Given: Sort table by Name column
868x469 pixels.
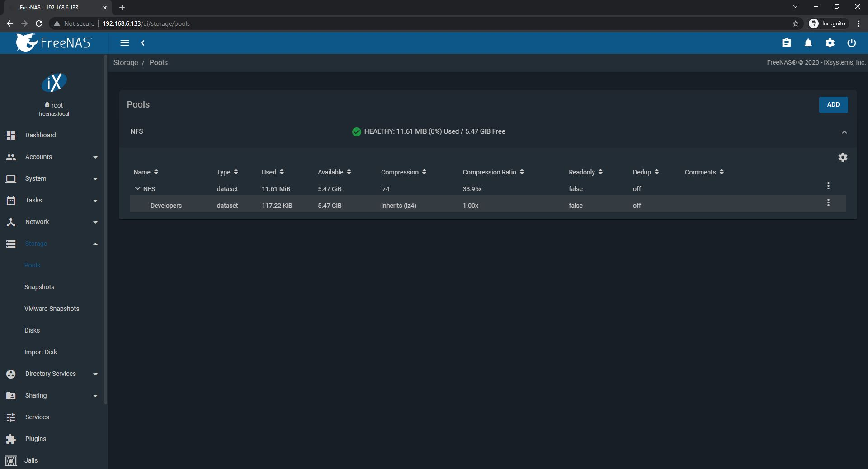Looking at the screenshot, I should (x=146, y=172).
